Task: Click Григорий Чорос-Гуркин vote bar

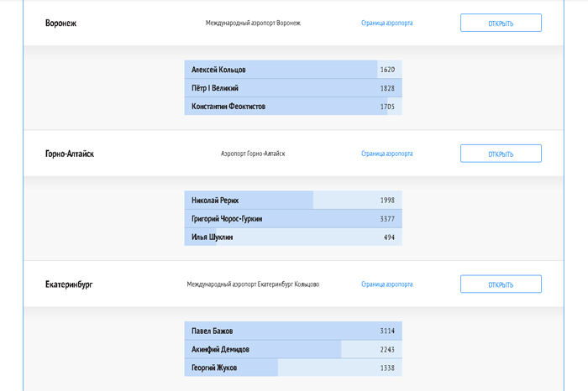Action: click(292, 219)
